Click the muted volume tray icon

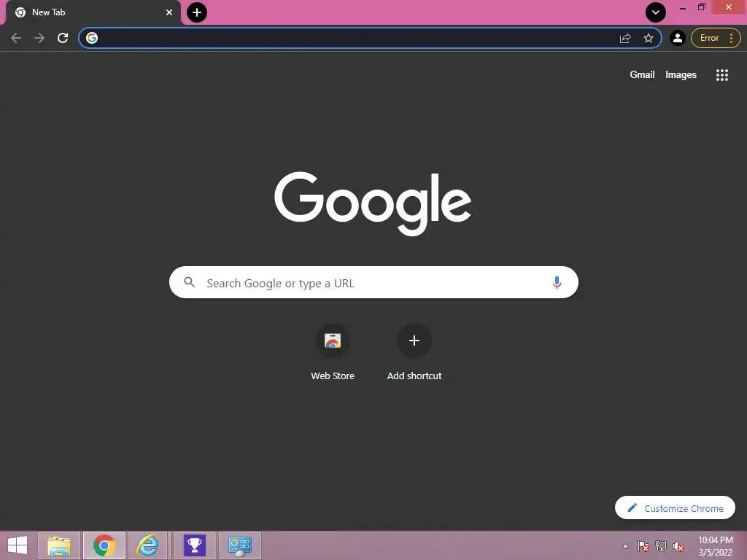point(678,546)
